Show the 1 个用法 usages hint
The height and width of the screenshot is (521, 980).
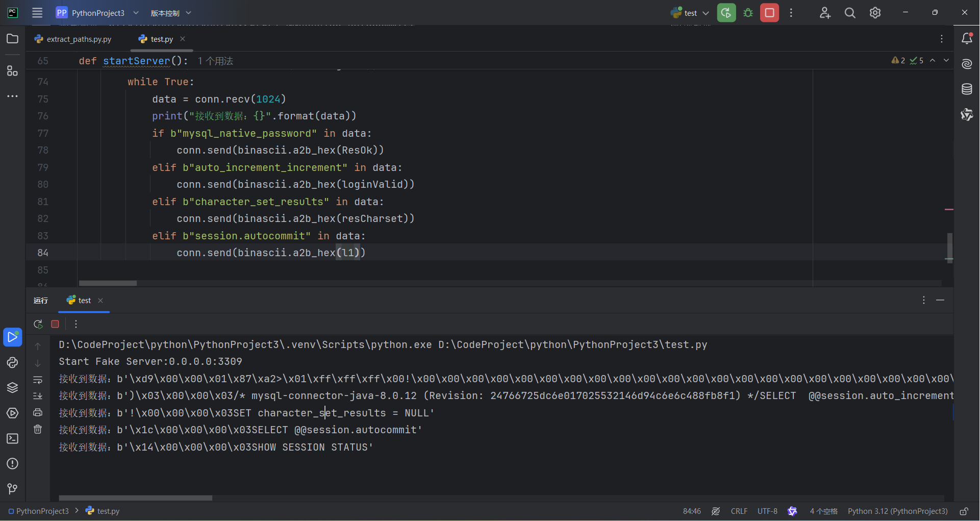[x=215, y=61]
